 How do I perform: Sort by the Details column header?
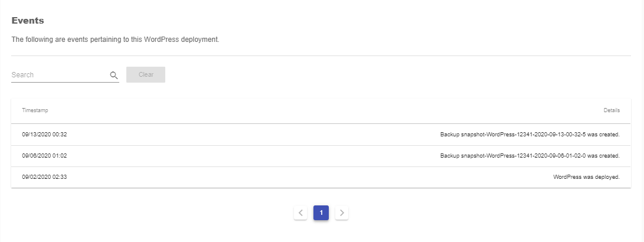[612, 110]
